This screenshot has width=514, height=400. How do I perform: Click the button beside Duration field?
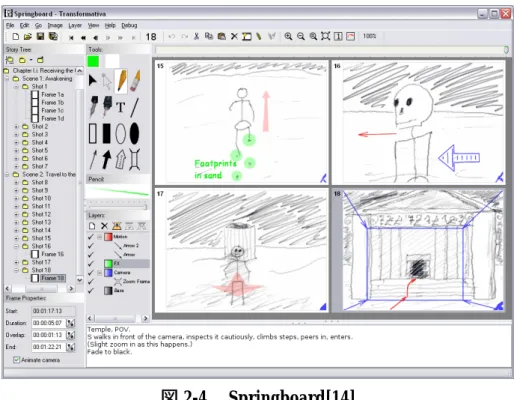coord(70,323)
